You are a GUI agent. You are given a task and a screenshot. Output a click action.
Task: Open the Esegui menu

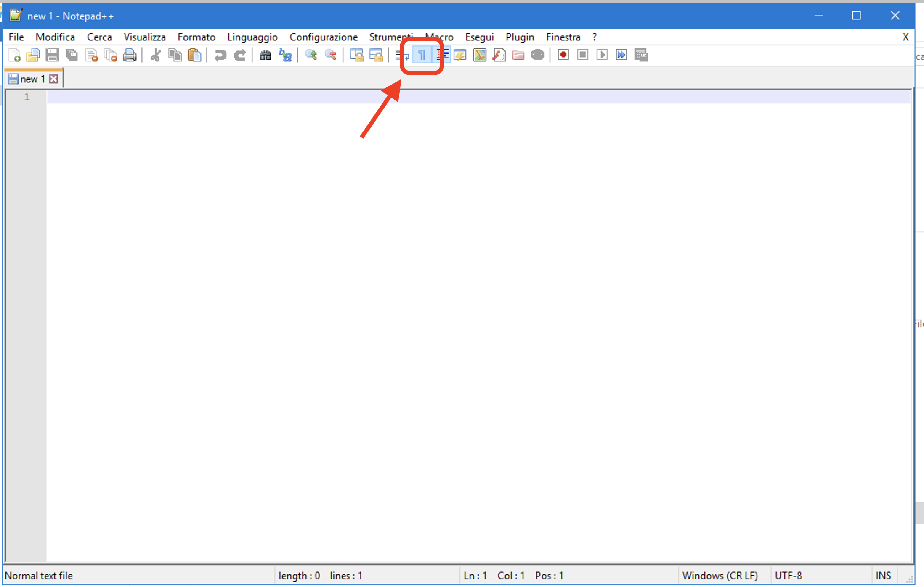[480, 37]
